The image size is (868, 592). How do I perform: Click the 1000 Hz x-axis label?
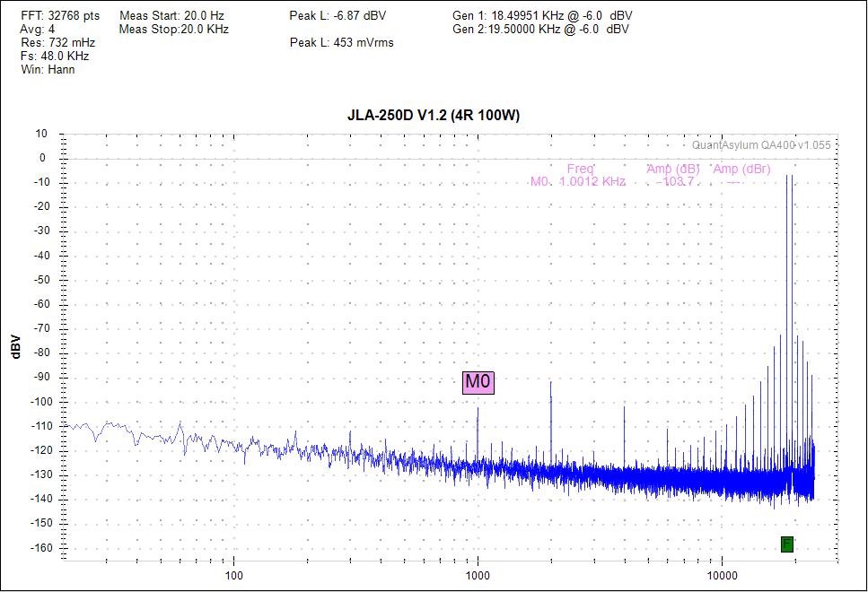tap(478, 575)
